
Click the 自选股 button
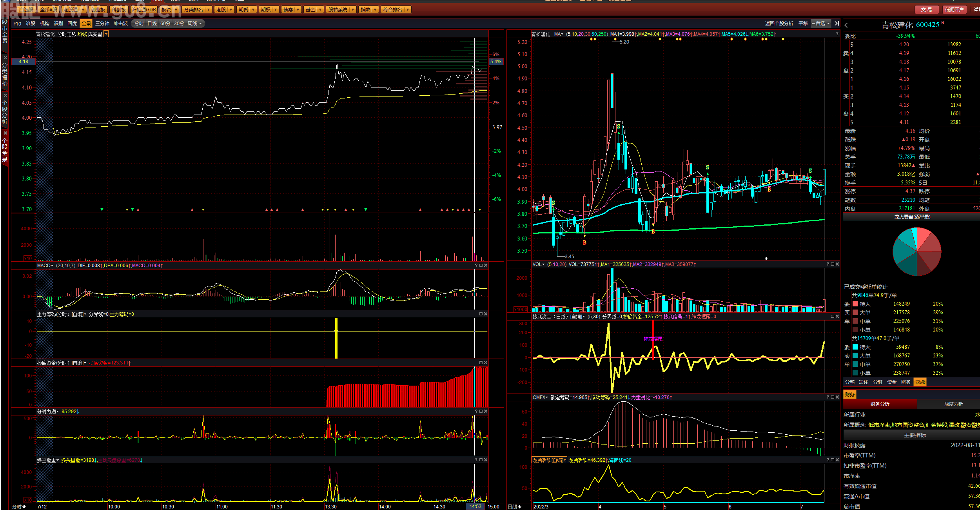tap(27, 9)
